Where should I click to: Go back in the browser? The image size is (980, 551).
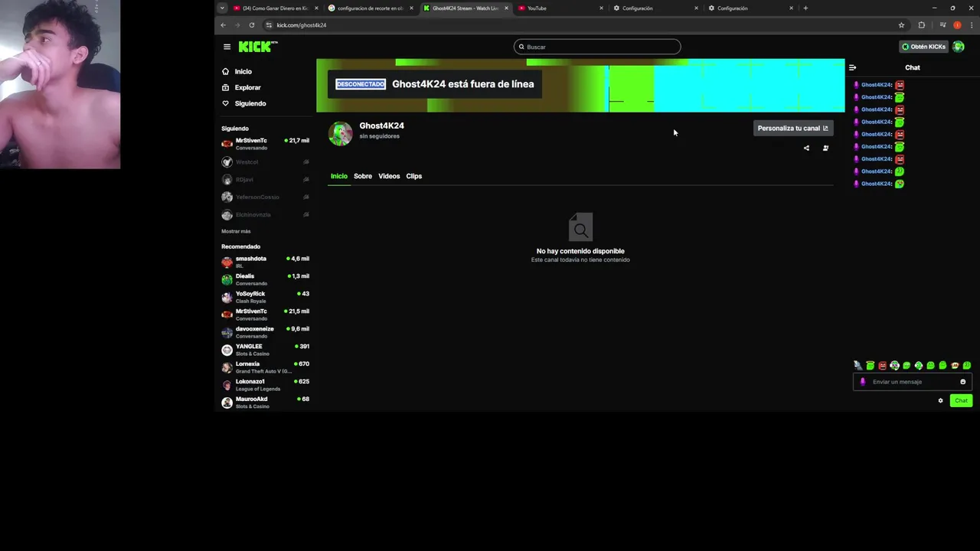(x=223, y=25)
